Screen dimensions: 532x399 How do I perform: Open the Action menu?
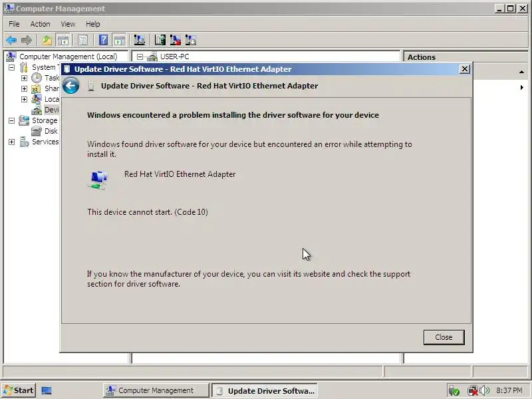(x=40, y=24)
